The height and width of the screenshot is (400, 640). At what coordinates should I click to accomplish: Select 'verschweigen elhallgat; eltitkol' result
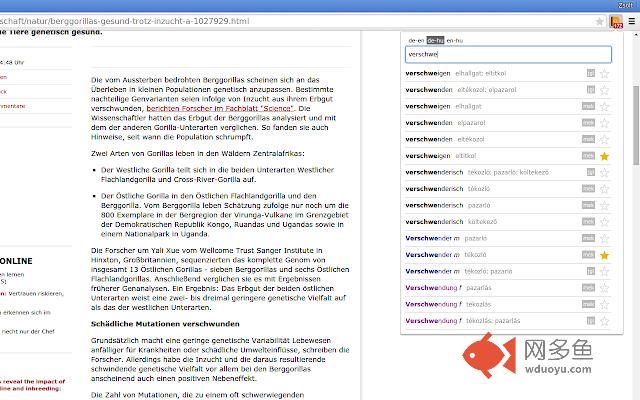pyautogui.click(x=508, y=73)
